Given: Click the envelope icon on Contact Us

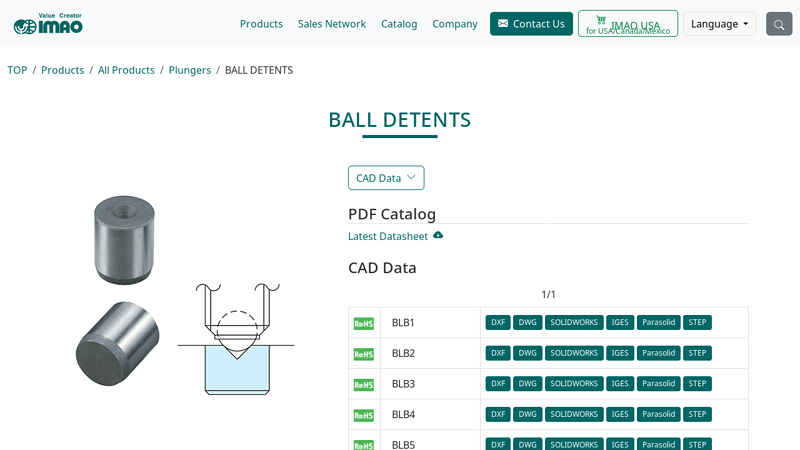Looking at the screenshot, I should pos(503,23).
